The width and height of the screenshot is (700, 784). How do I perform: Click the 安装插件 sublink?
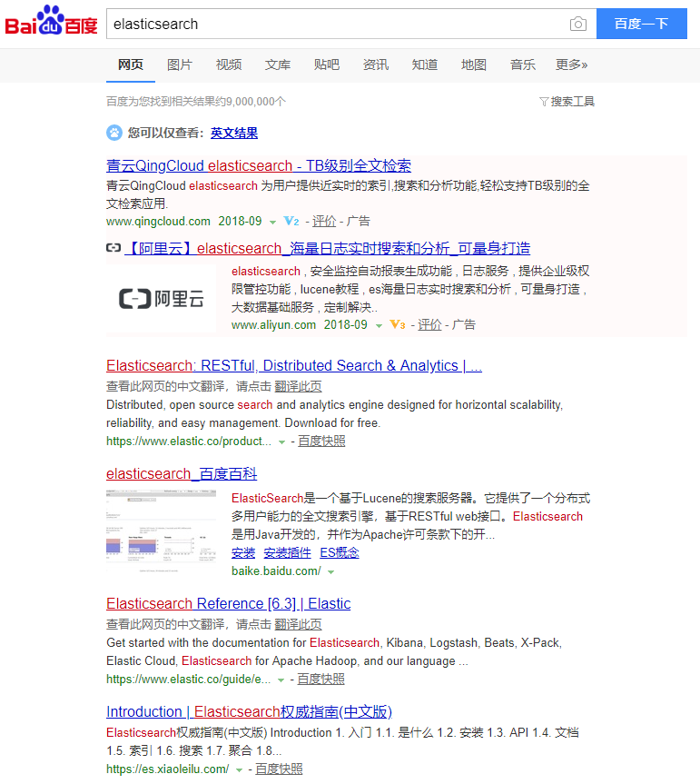(287, 553)
